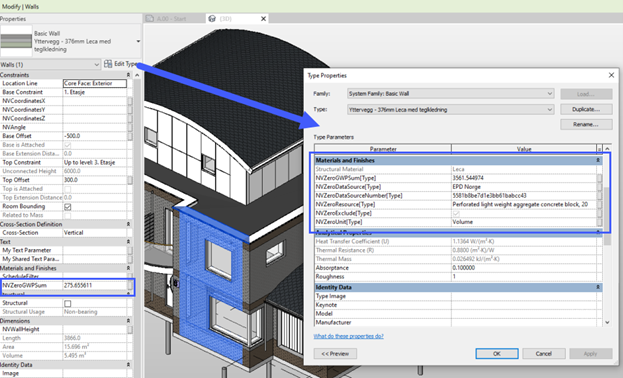Click the Load... button
623x378 pixels.
(586, 94)
